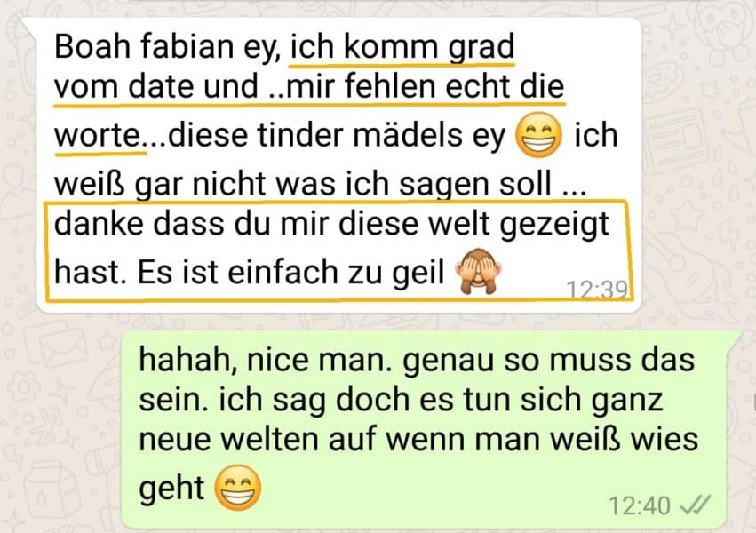Click the underlined text 'ich komm grad'
This screenshot has width=756, height=533.
coord(402,47)
